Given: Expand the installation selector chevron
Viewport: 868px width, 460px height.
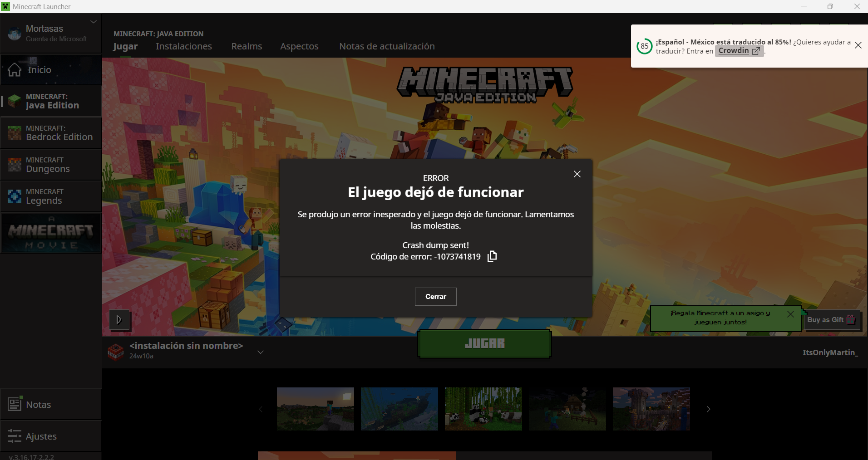Looking at the screenshot, I should coord(261,352).
